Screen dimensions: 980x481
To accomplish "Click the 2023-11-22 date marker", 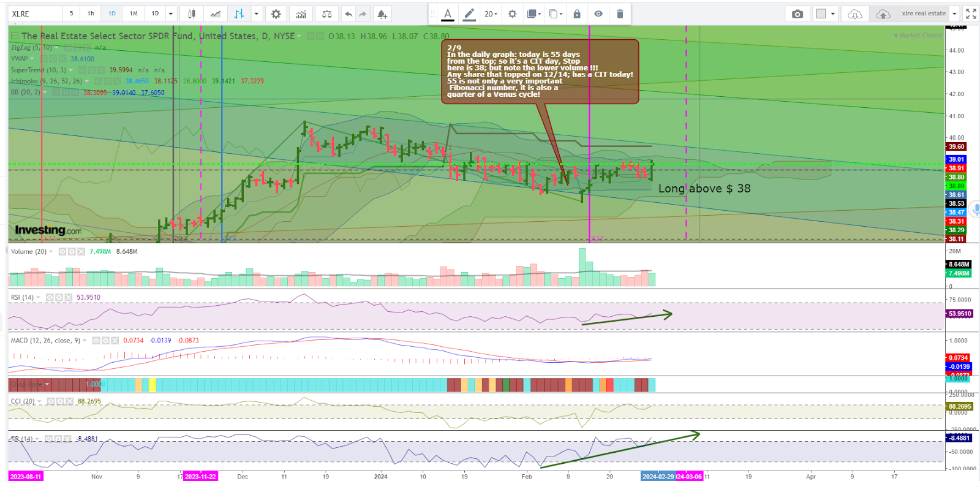I will pos(200,476).
